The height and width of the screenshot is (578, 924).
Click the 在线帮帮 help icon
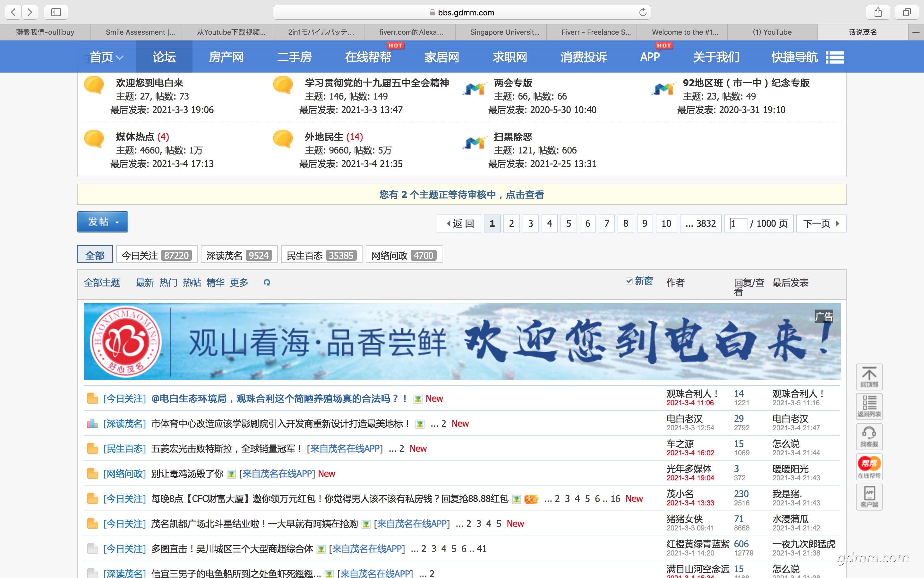coord(869,467)
